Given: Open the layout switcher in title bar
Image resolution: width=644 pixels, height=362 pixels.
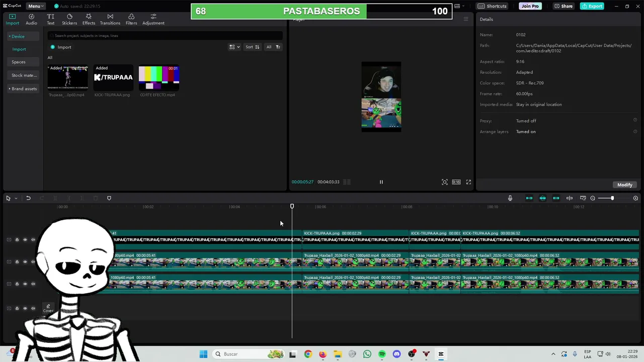Looking at the screenshot, I should pos(459,6).
